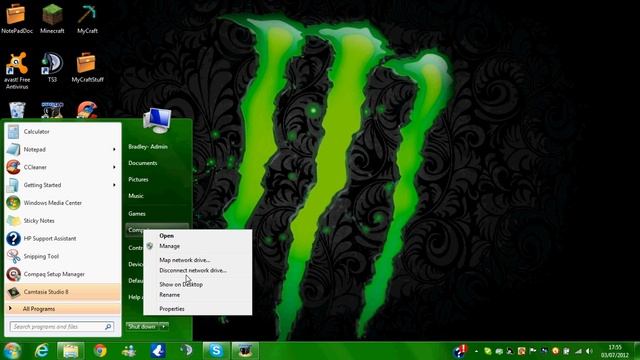Open Pictures from the Start menu

coord(138,180)
